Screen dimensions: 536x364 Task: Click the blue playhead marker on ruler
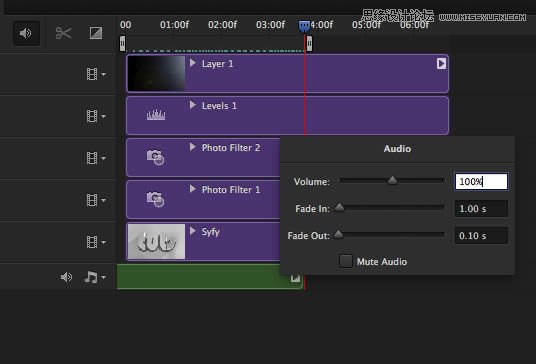[304, 26]
